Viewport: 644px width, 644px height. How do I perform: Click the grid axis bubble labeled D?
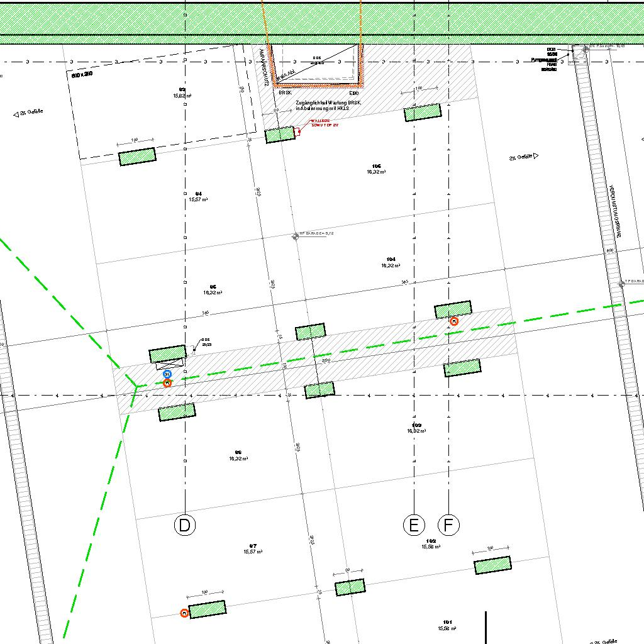185,525
